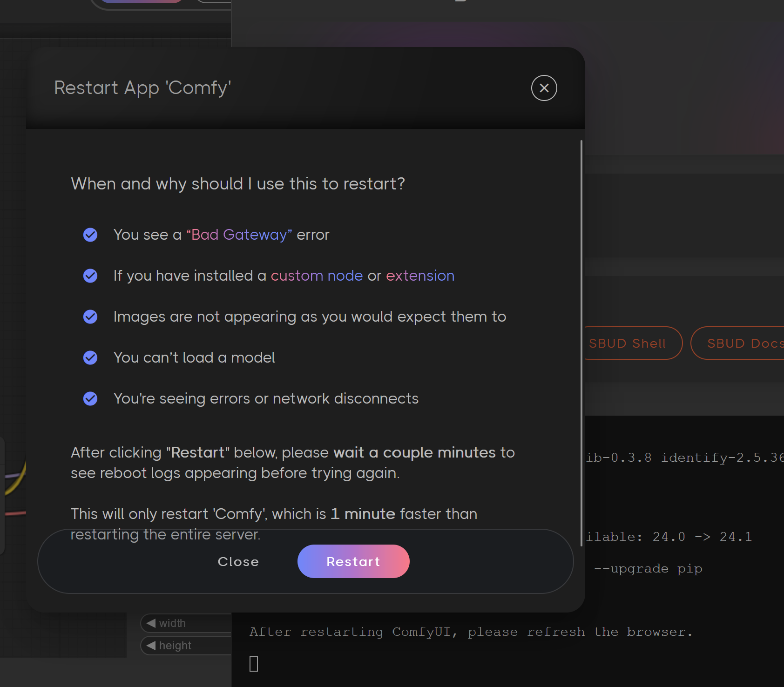Screen dimensions: 784x687
Task: Click terminal text "--upgrade pip"
Action: tap(648, 569)
